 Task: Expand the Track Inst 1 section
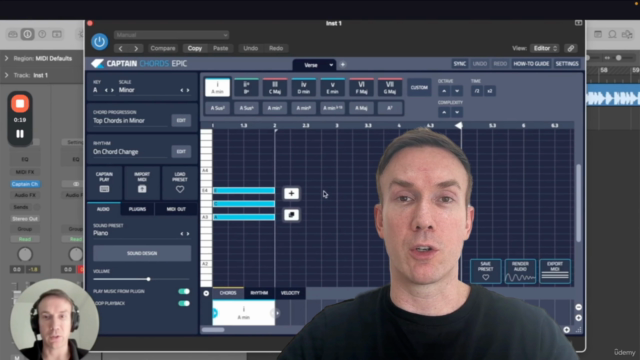(7, 75)
